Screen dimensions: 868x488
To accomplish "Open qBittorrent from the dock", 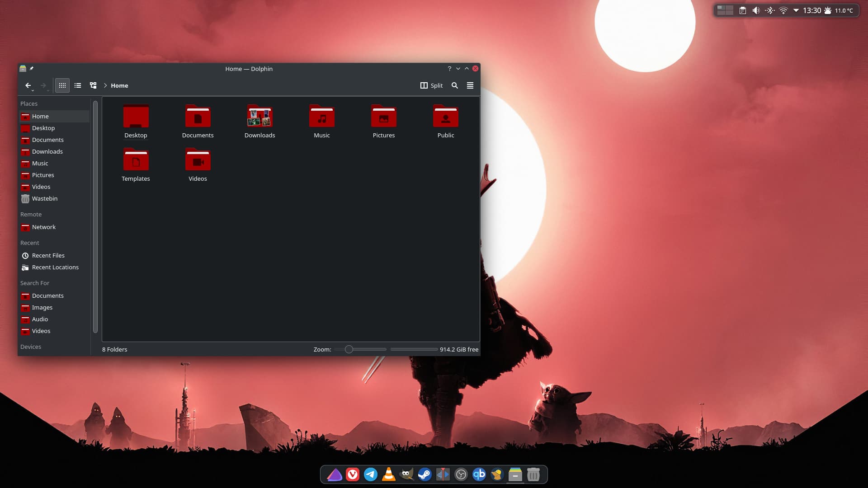I will point(479,474).
